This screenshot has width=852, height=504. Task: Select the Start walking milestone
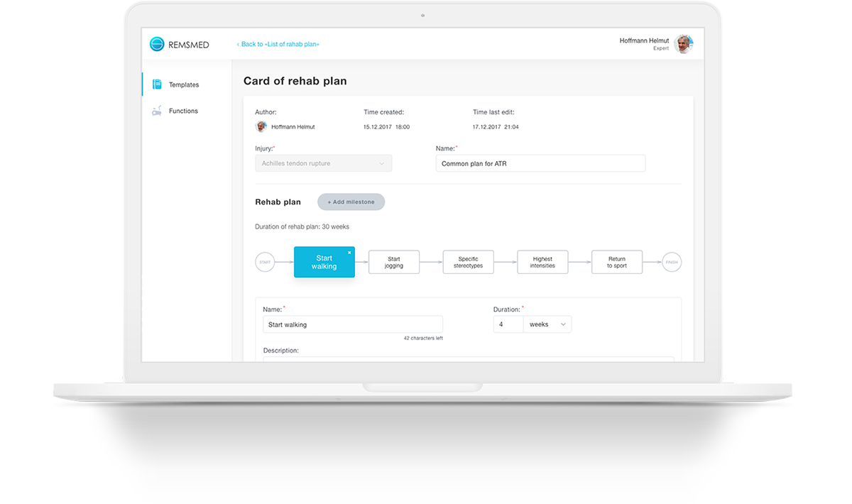point(324,262)
